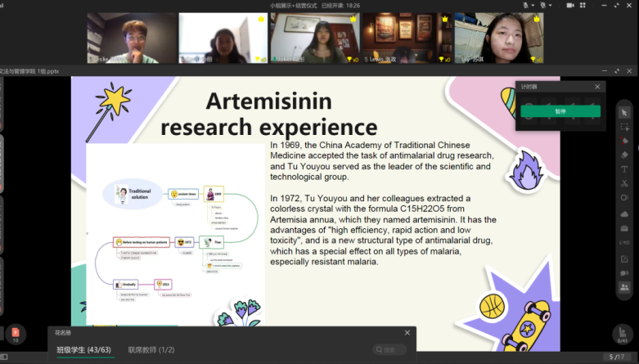The height and width of the screenshot is (364, 639).
Task: Select the first participant video thumbnail
Action: pos(129,38)
